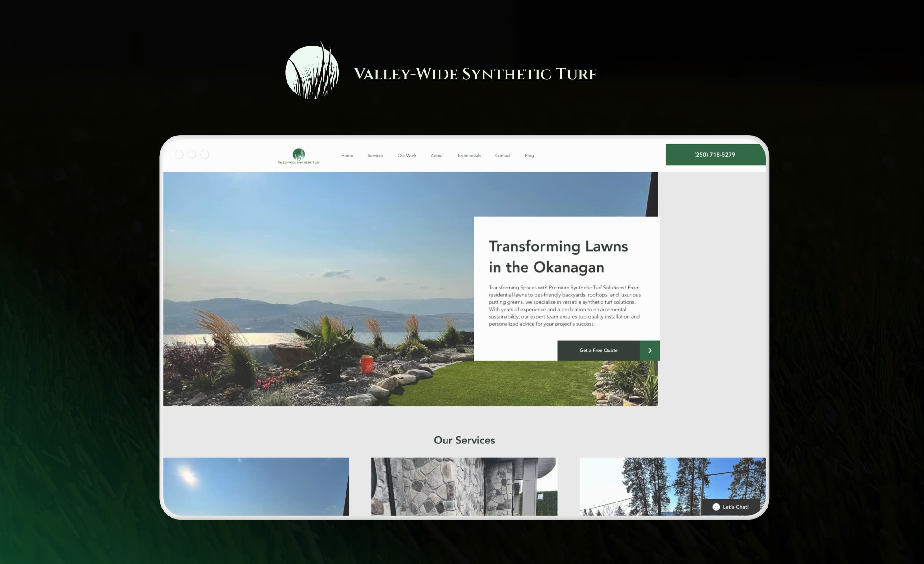Open the pine trees service thumbnail
Screen dimensions: 924x564
click(x=673, y=487)
